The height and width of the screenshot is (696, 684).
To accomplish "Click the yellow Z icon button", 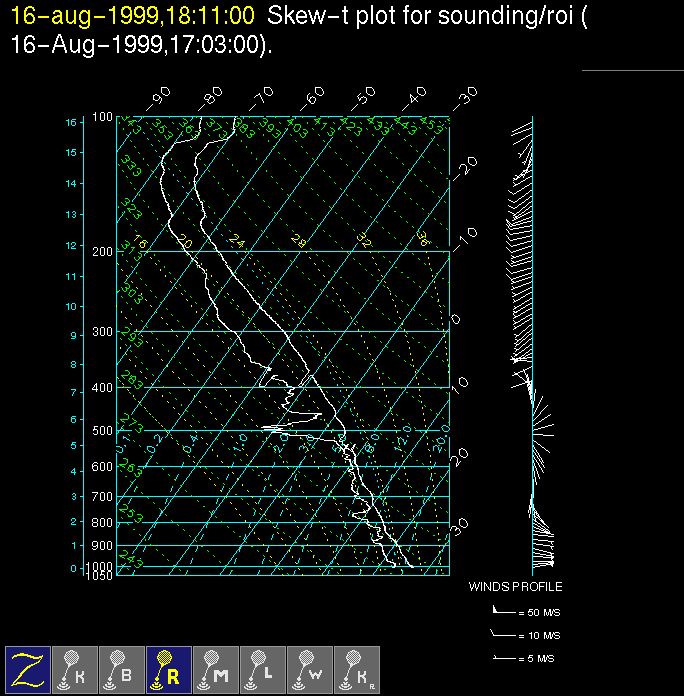I will 28,669.
